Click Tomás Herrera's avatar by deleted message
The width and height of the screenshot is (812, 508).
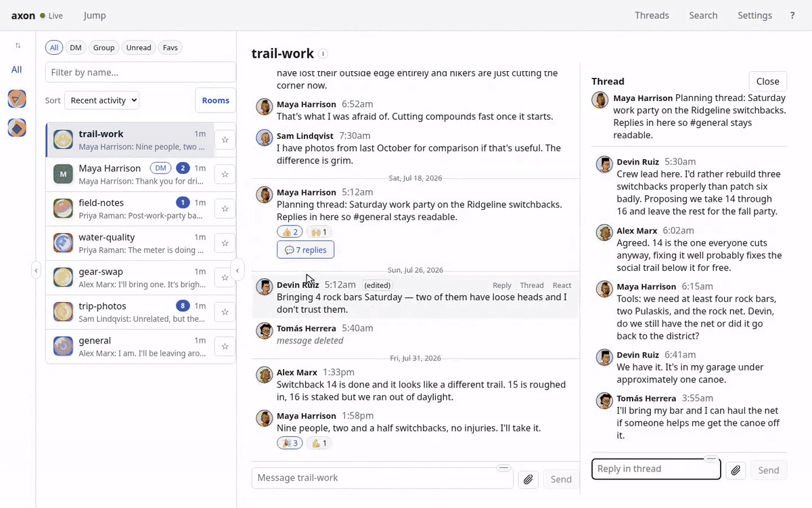[x=265, y=331]
